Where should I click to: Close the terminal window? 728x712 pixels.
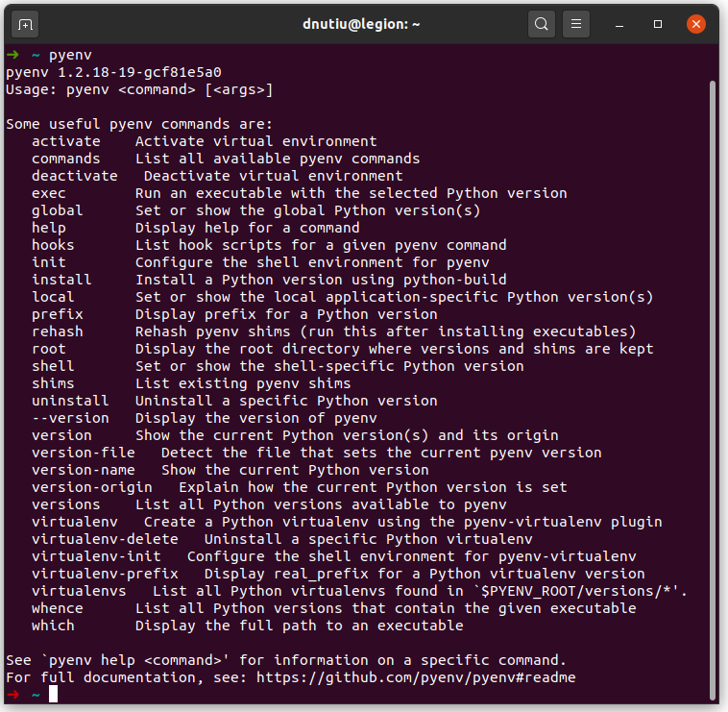click(695, 23)
